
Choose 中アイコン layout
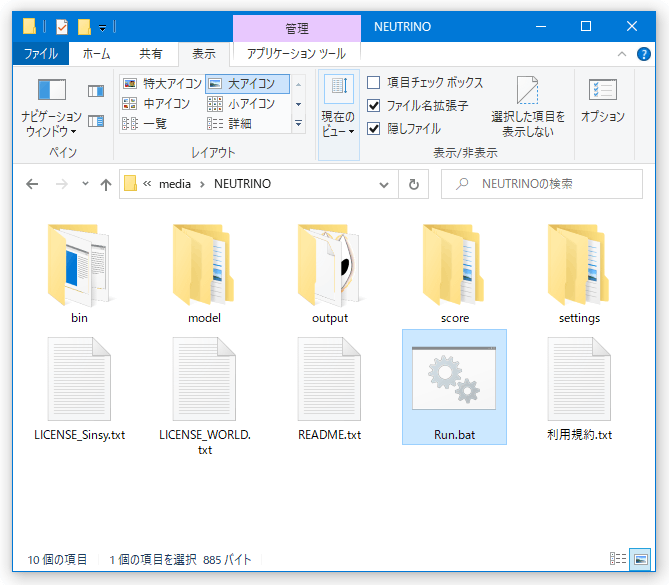pyautogui.click(x=157, y=103)
